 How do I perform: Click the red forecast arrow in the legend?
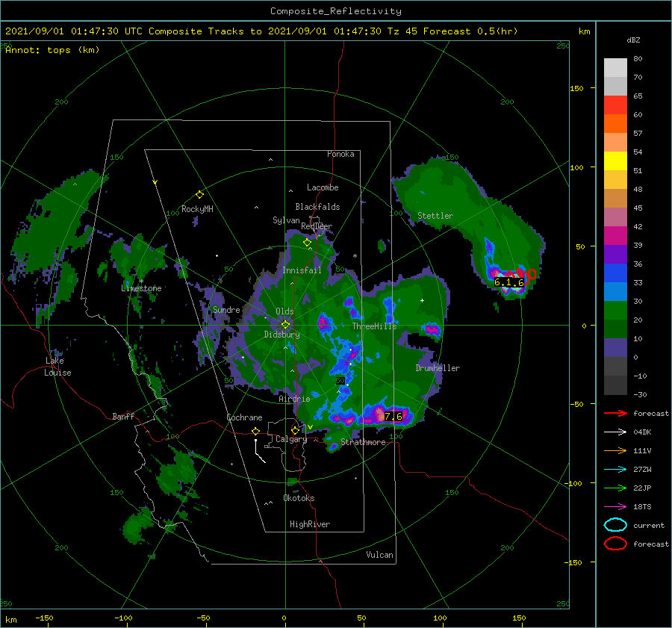615,413
